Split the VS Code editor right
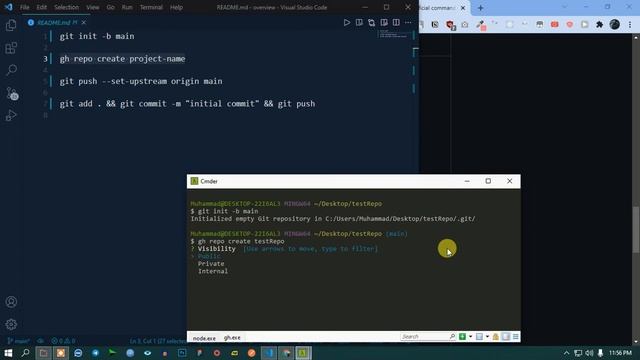Image resolution: width=640 pixels, height=360 pixels. tap(396, 22)
